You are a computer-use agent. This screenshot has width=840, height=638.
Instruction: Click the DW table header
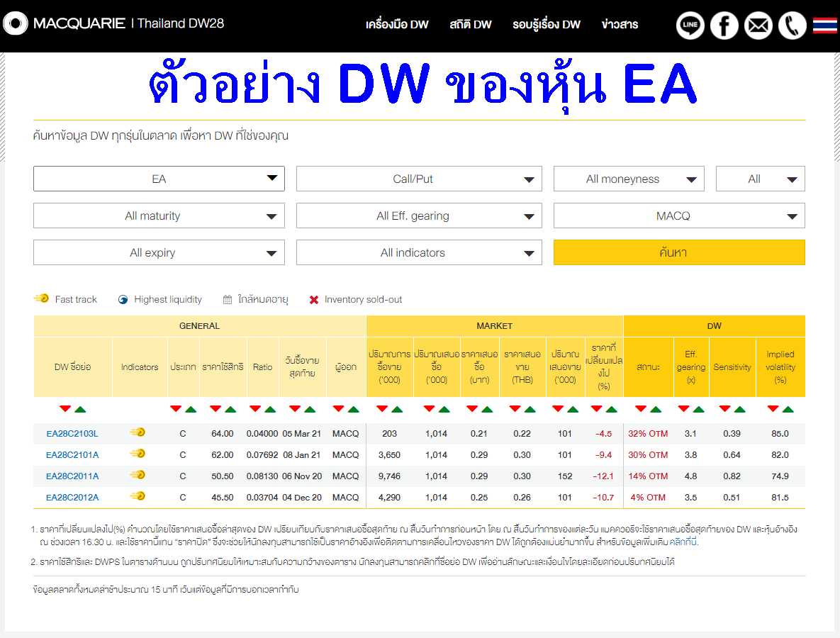pyautogui.click(x=714, y=325)
